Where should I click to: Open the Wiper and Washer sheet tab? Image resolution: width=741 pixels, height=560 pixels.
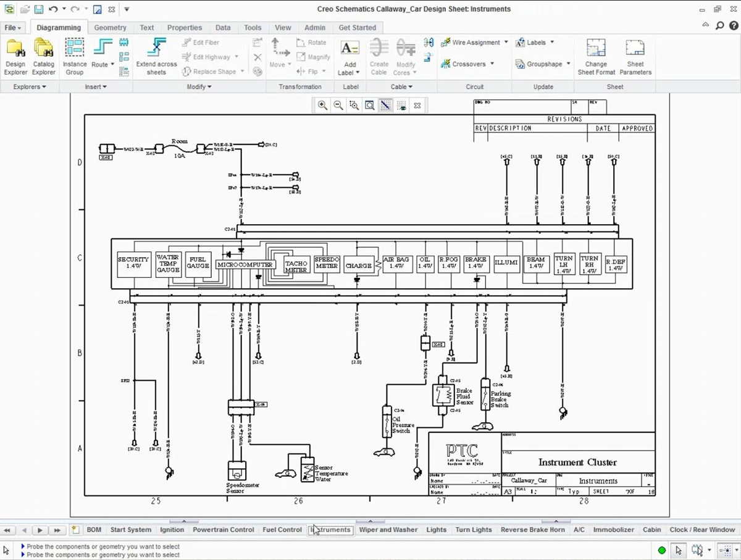point(388,530)
